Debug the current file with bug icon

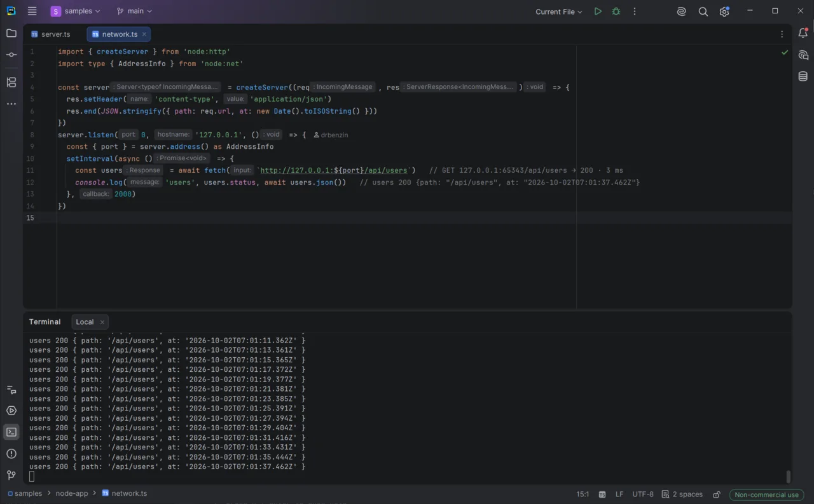click(x=616, y=11)
